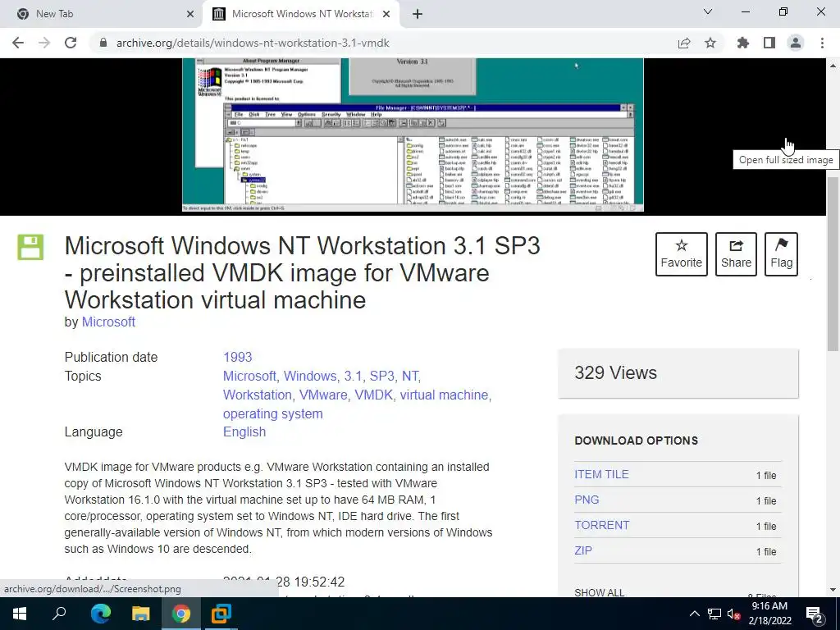Go back with the browser back arrow
The image size is (840, 630).
click(18, 43)
